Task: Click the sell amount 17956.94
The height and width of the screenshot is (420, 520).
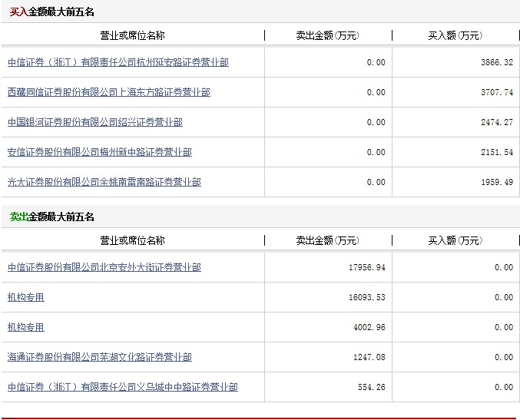Action: [367, 267]
